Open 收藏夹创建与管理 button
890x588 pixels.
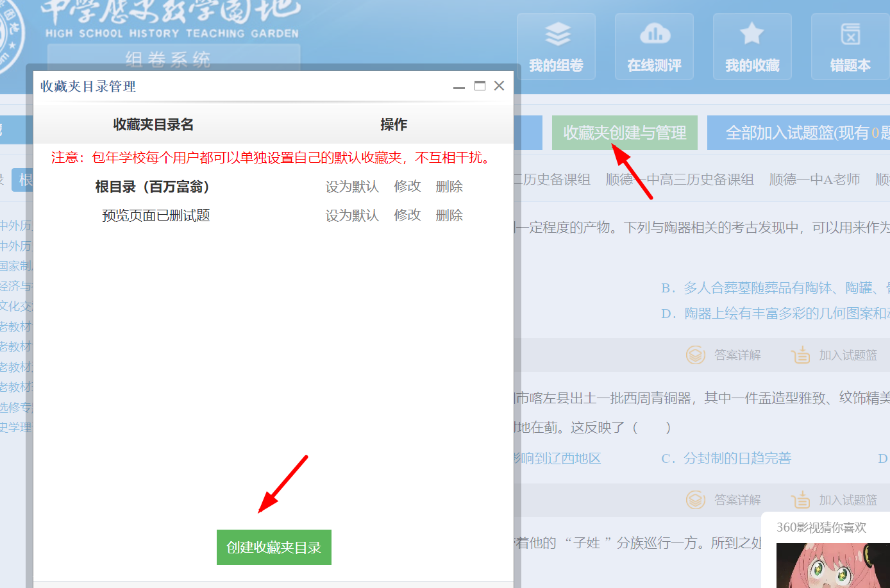click(x=625, y=133)
